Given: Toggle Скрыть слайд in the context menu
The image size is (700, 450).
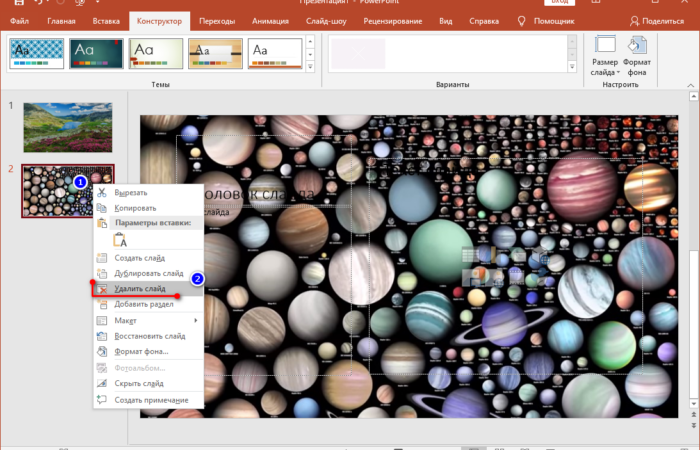Looking at the screenshot, I should click(139, 384).
